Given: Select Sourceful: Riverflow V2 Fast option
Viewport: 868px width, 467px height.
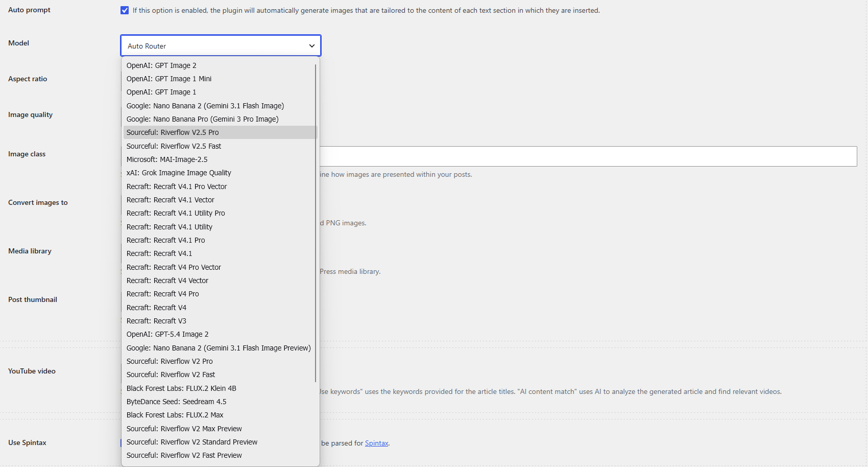Looking at the screenshot, I should click(220, 375).
